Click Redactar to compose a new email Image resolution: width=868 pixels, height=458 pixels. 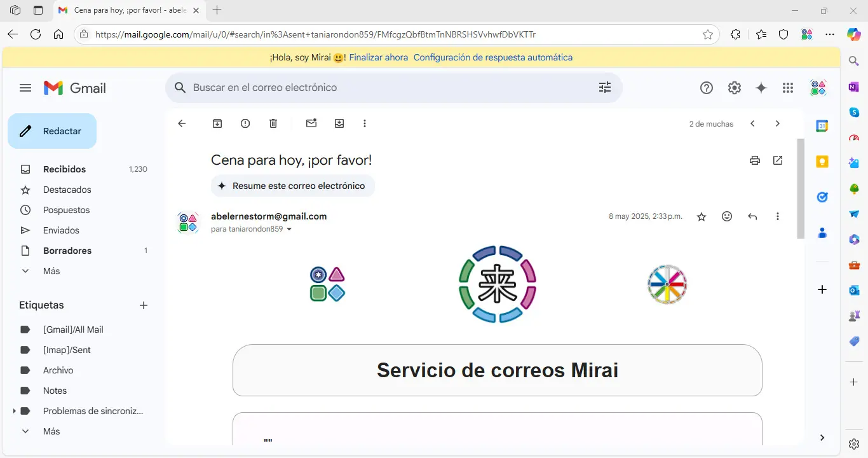point(52,130)
